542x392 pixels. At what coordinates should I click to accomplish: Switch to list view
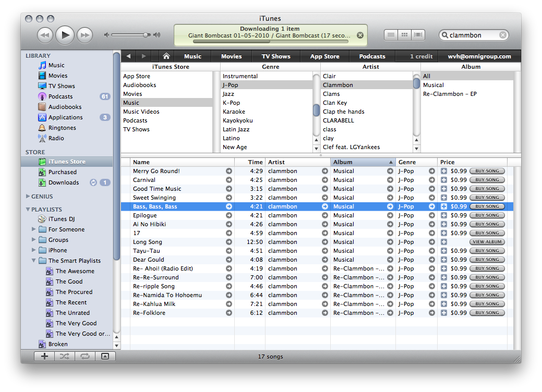pyautogui.click(x=391, y=35)
